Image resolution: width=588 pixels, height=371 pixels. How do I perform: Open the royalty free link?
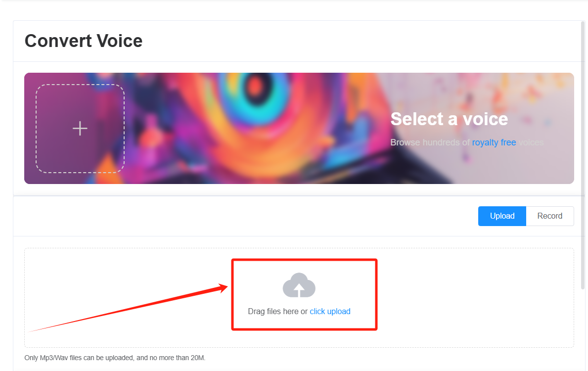[494, 142]
